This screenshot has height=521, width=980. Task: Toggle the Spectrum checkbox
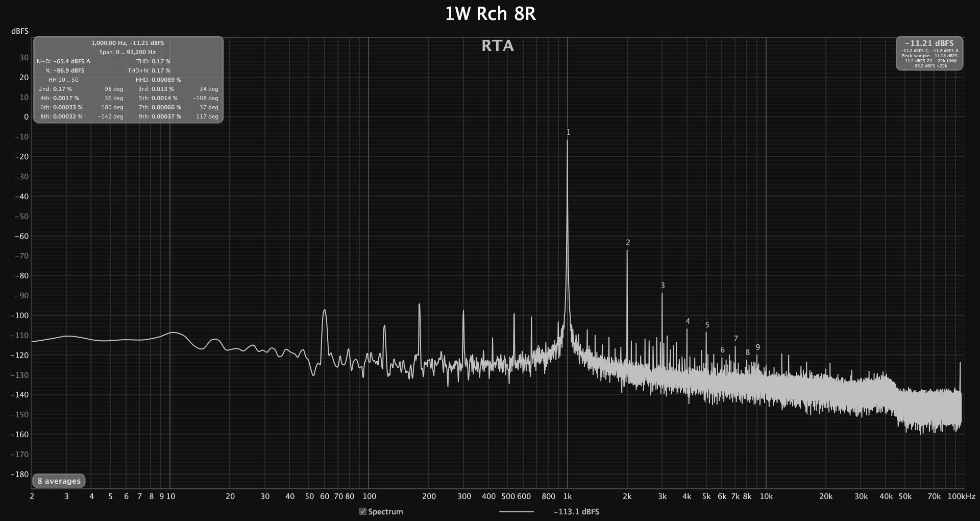pyautogui.click(x=363, y=511)
